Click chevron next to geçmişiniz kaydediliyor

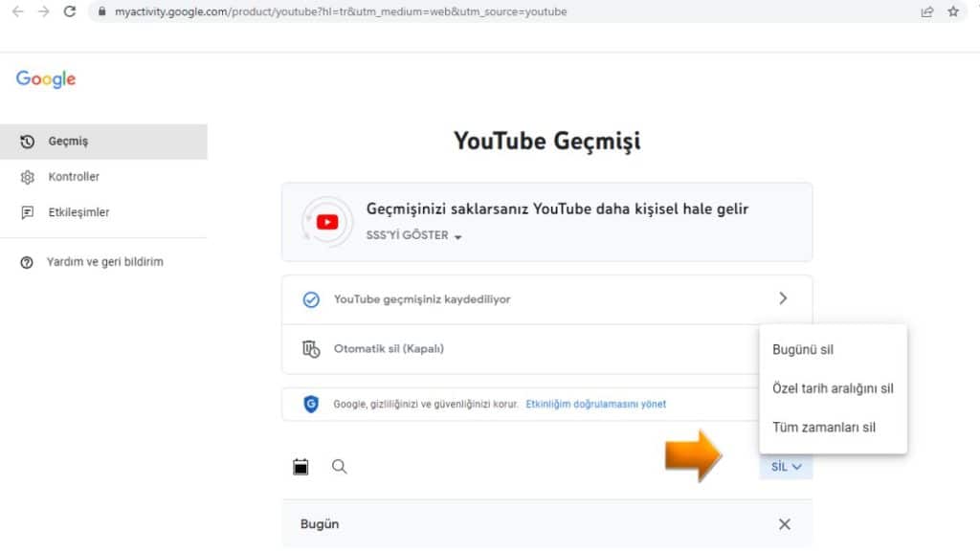click(x=783, y=298)
